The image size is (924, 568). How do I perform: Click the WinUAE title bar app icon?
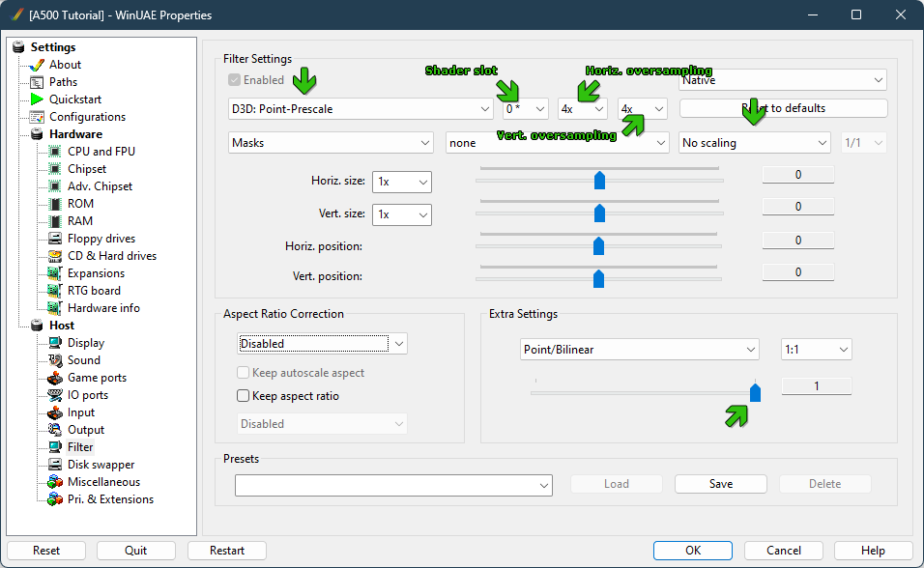(x=17, y=14)
